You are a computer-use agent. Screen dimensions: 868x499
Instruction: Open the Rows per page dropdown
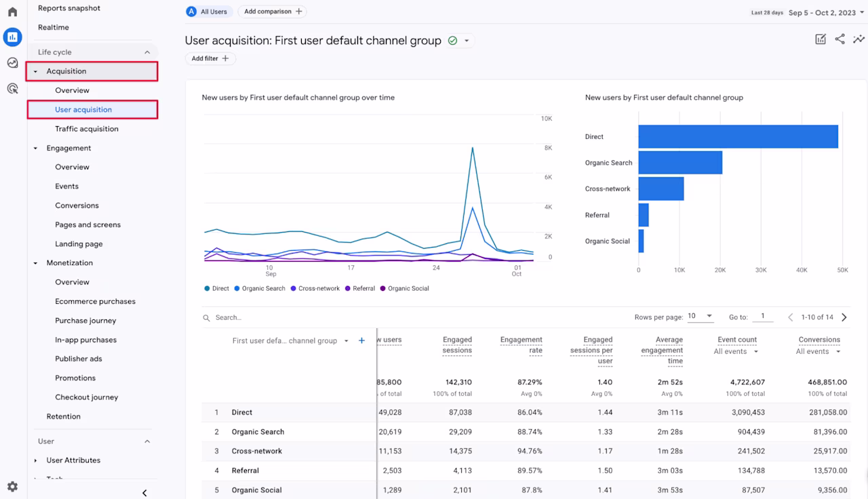pyautogui.click(x=701, y=316)
